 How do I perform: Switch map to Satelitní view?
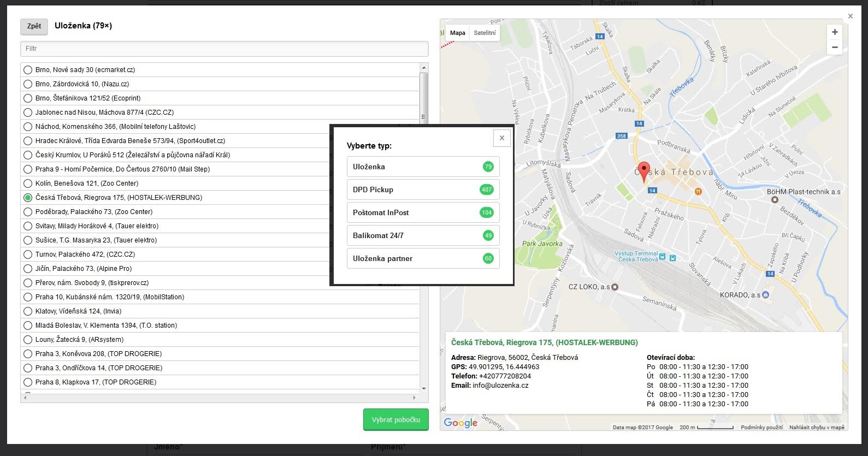point(485,33)
